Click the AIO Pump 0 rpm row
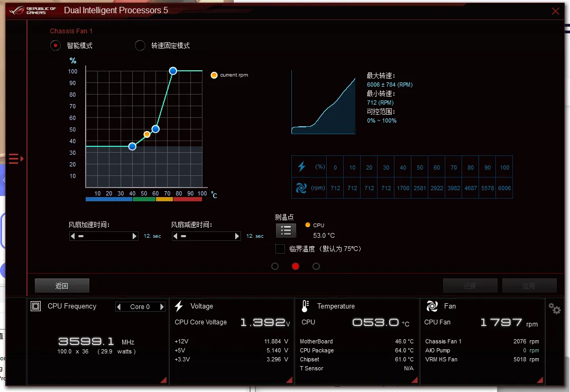Image resolution: width=570 pixels, height=392 pixels. tap(482, 351)
